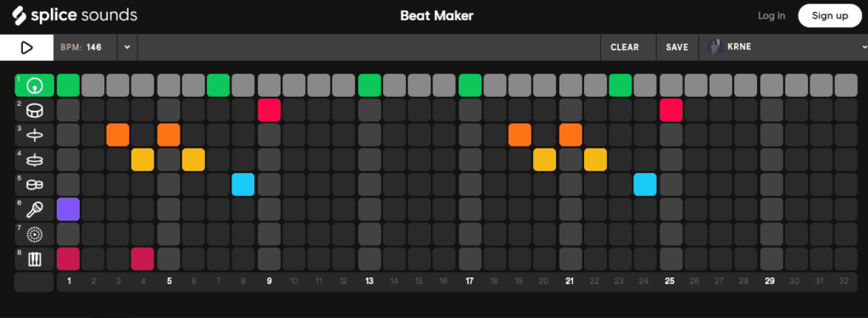
Task: Select track 4 open hi-hat icon
Action: click(34, 160)
